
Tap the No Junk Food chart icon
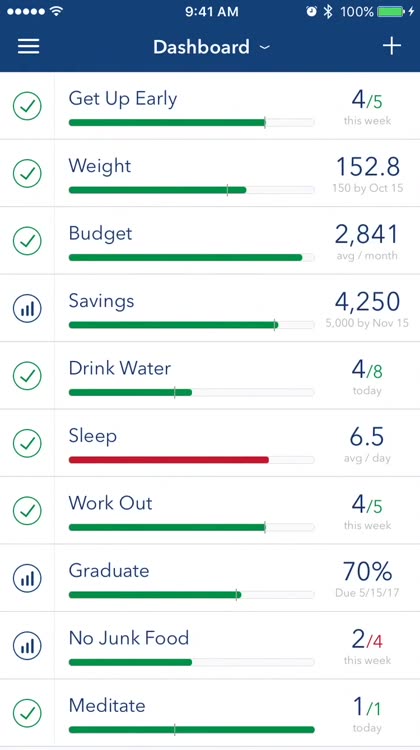pos(27,646)
